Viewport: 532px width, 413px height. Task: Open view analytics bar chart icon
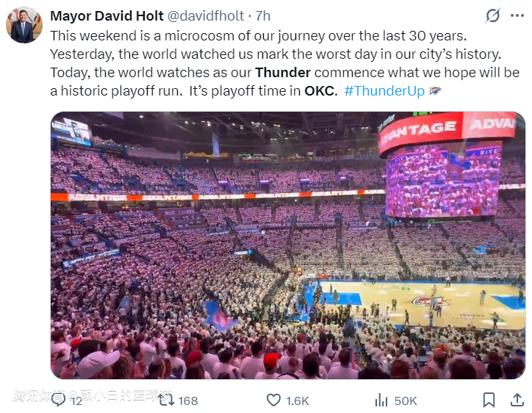[381, 400]
